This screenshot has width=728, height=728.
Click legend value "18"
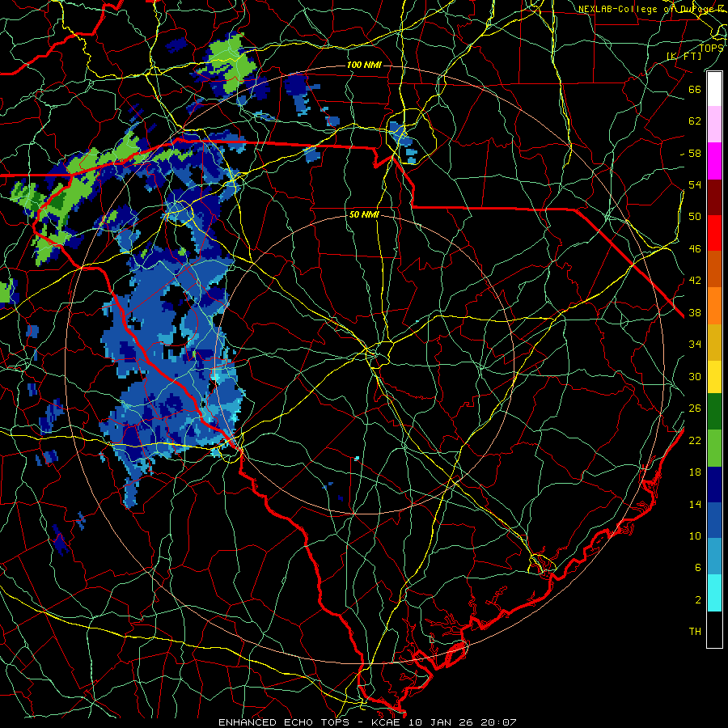[x=695, y=472]
